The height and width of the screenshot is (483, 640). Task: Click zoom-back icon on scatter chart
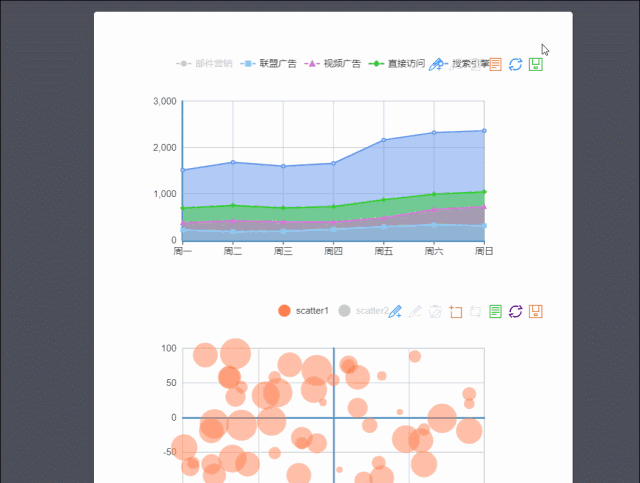(475, 312)
